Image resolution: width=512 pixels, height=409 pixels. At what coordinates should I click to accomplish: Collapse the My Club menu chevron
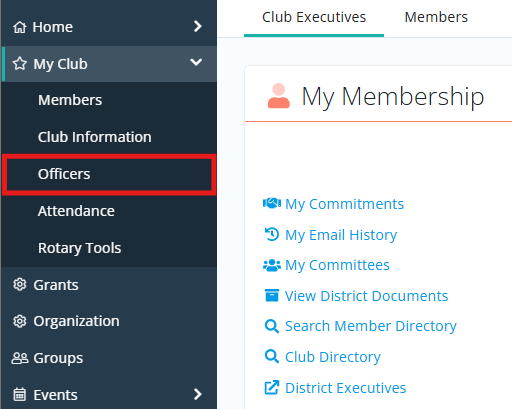pyautogui.click(x=196, y=62)
